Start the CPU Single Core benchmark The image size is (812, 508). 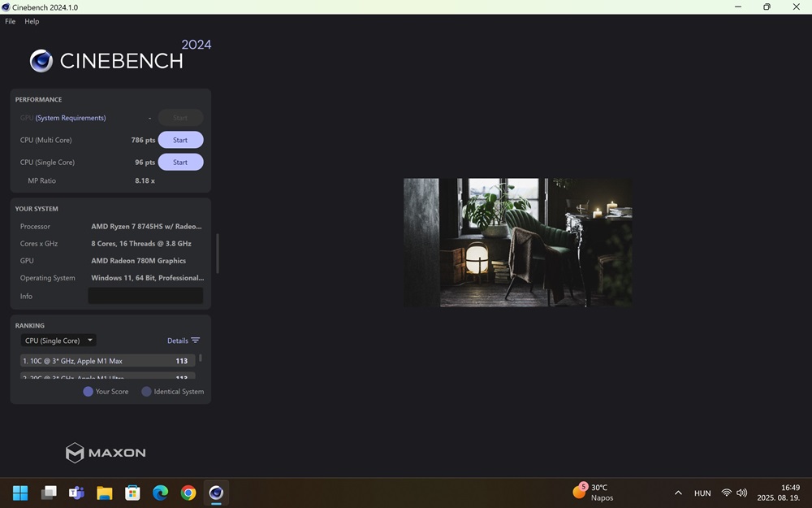tap(180, 163)
